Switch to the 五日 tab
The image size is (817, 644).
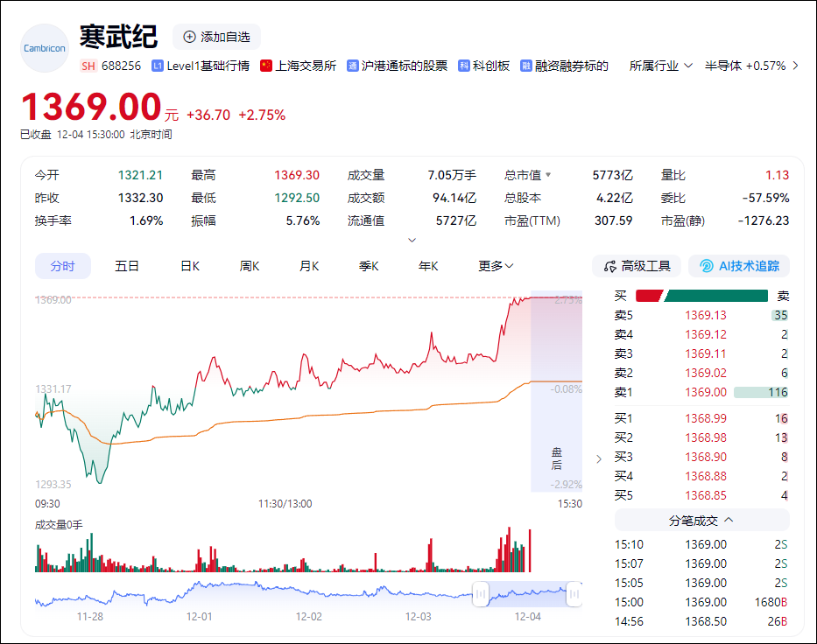[127, 266]
